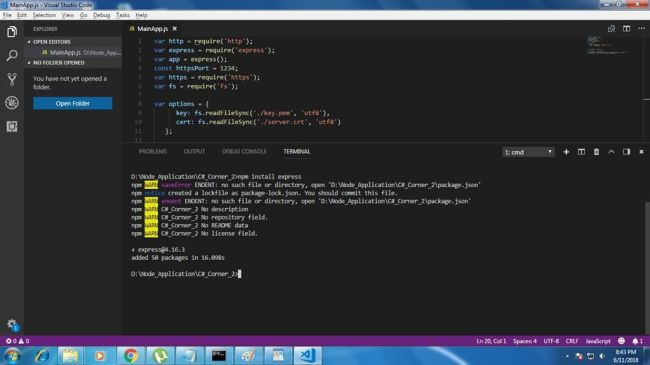Click UTF-8 encoding in status bar
Screen dimensions: 650x365
[551, 341]
